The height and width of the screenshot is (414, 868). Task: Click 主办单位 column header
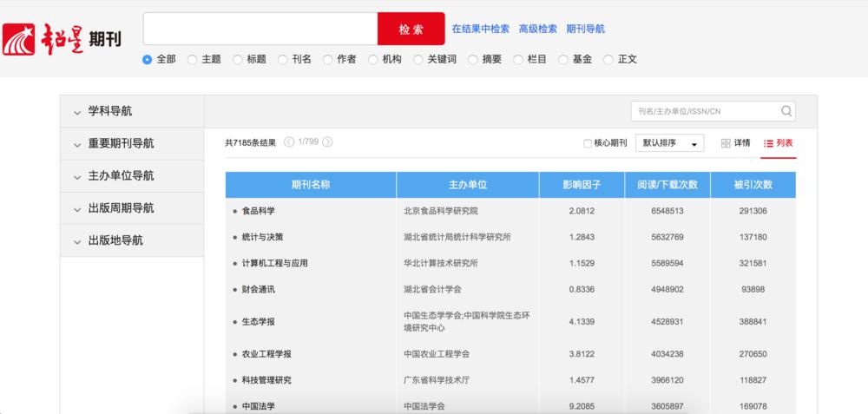coord(468,185)
